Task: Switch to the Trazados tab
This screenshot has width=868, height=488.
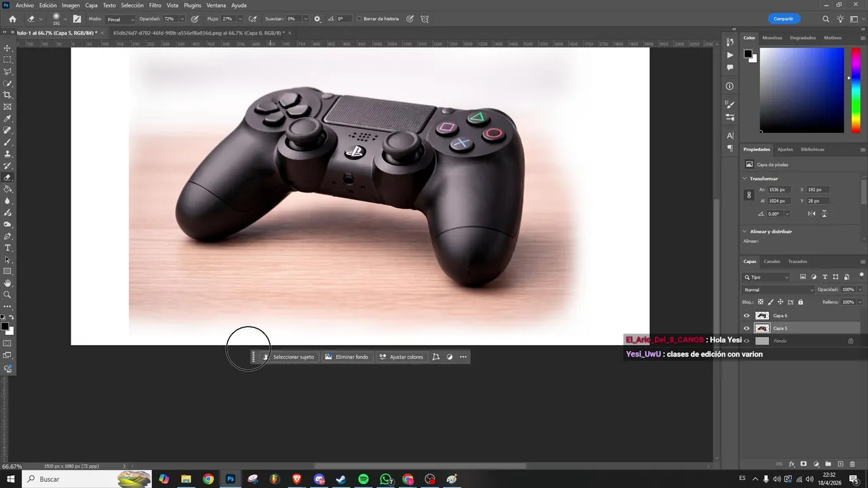Action: pyautogui.click(x=797, y=262)
